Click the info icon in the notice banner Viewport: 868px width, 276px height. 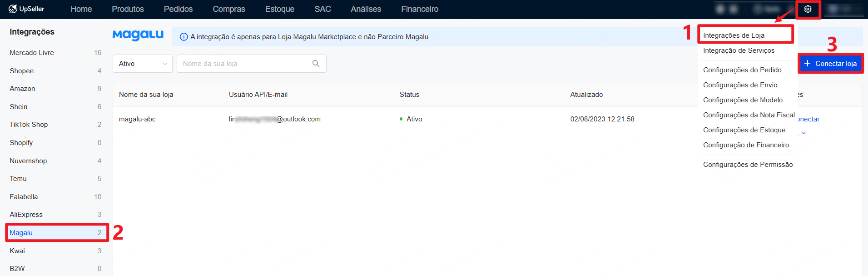pyautogui.click(x=184, y=37)
